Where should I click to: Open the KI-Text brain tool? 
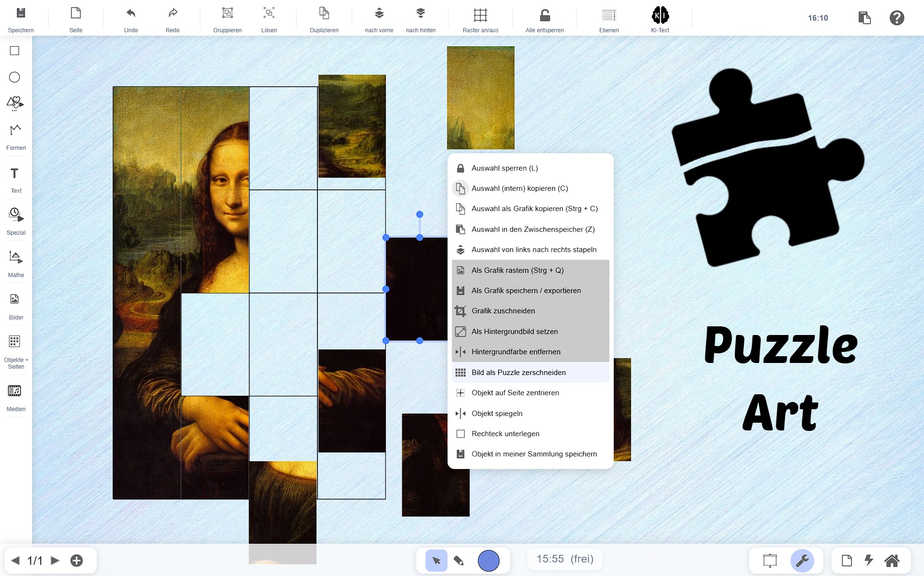[x=660, y=15]
